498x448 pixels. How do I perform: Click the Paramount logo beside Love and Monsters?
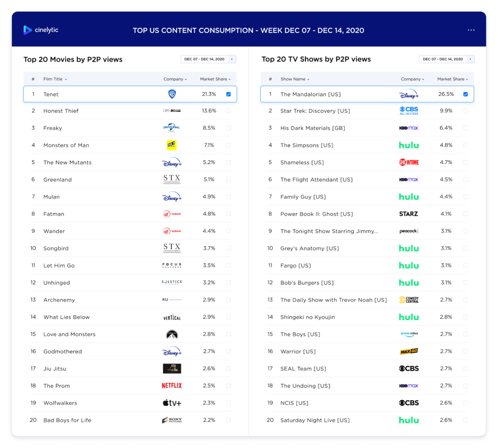tap(172, 334)
